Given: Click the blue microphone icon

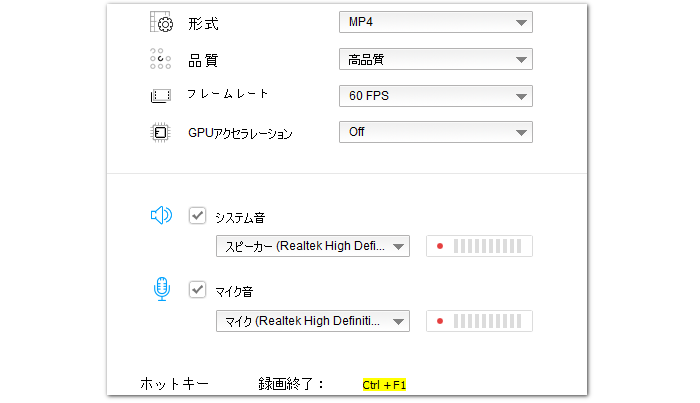Looking at the screenshot, I should (160, 289).
